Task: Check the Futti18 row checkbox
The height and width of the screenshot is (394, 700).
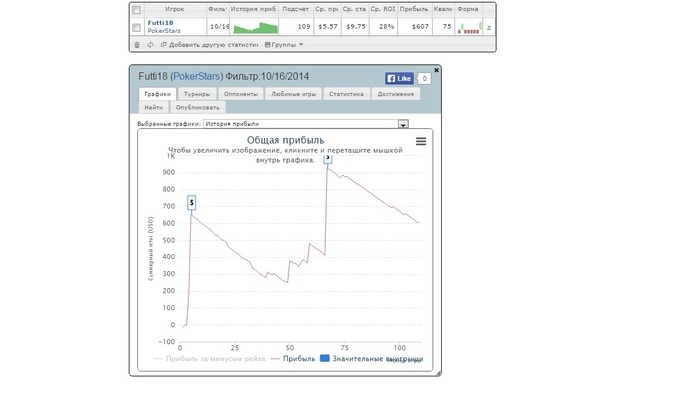Action: pos(137,27)
